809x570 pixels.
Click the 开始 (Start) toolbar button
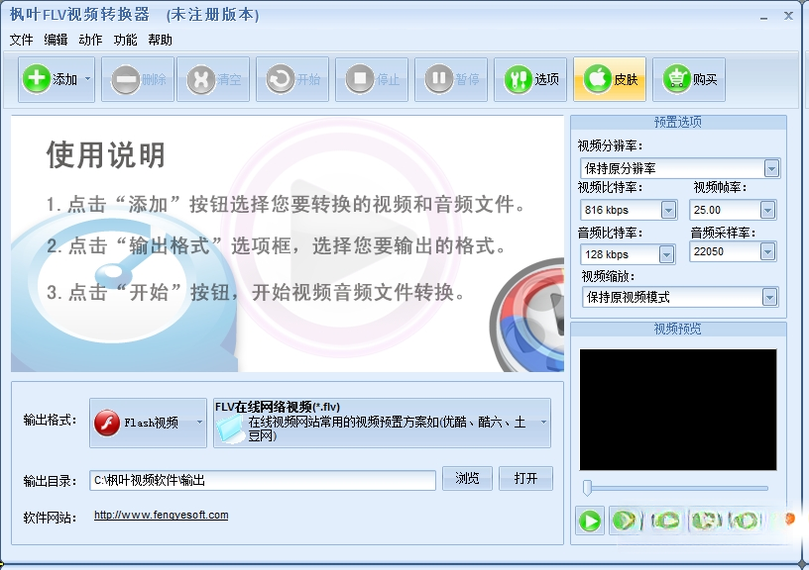[293, 79]
